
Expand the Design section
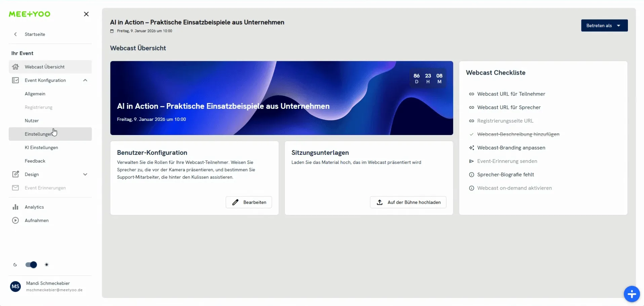coord(86,174)
